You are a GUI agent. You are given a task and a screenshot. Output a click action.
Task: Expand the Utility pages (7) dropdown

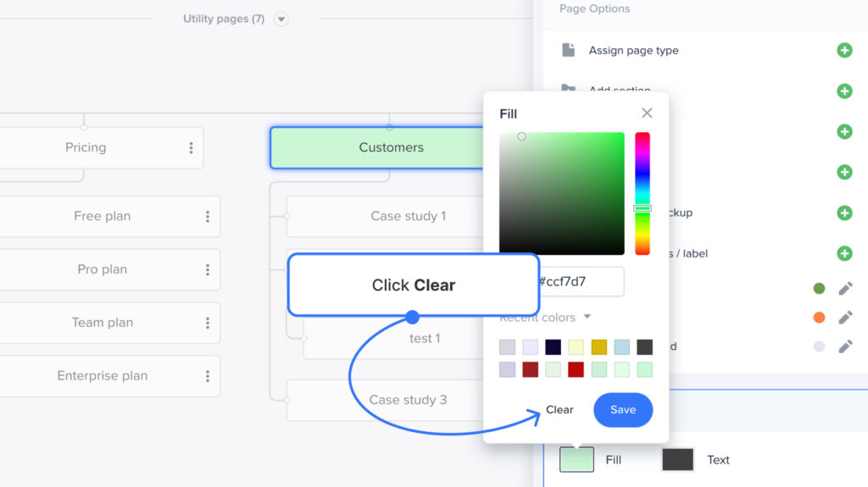point(281,19)
